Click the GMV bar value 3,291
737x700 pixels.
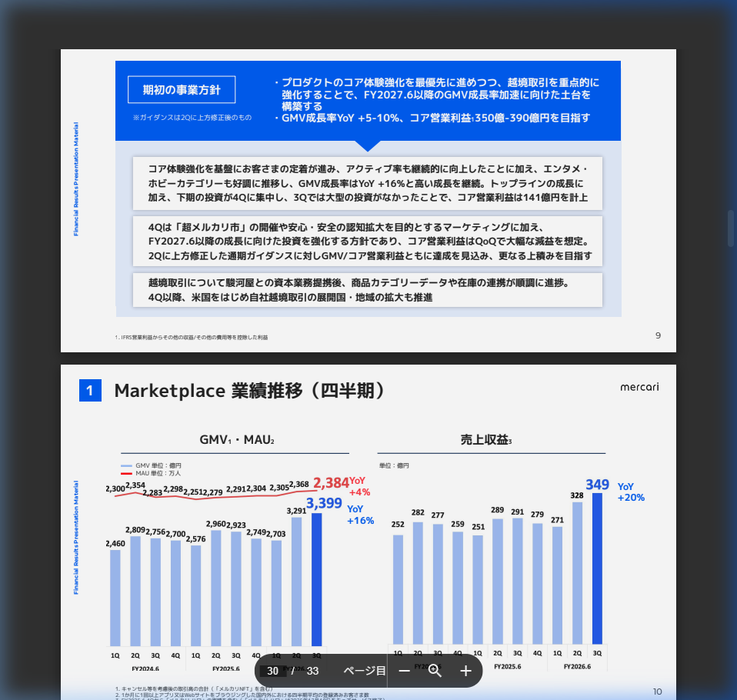(x=296, y=511)
